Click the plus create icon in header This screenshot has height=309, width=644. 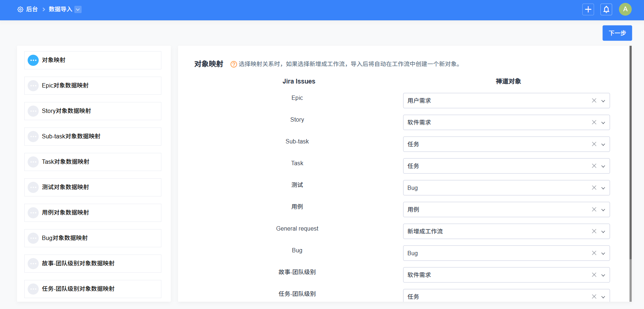point(588,9)
